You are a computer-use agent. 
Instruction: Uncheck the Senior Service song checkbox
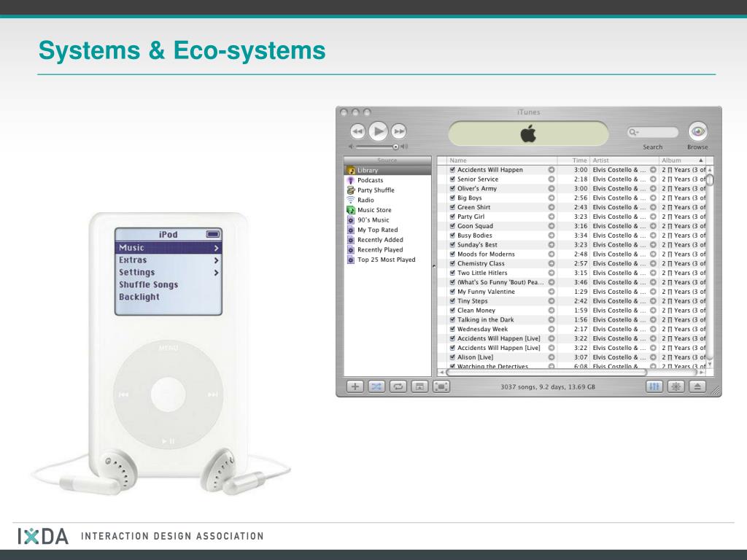click(x=452, y=179)
